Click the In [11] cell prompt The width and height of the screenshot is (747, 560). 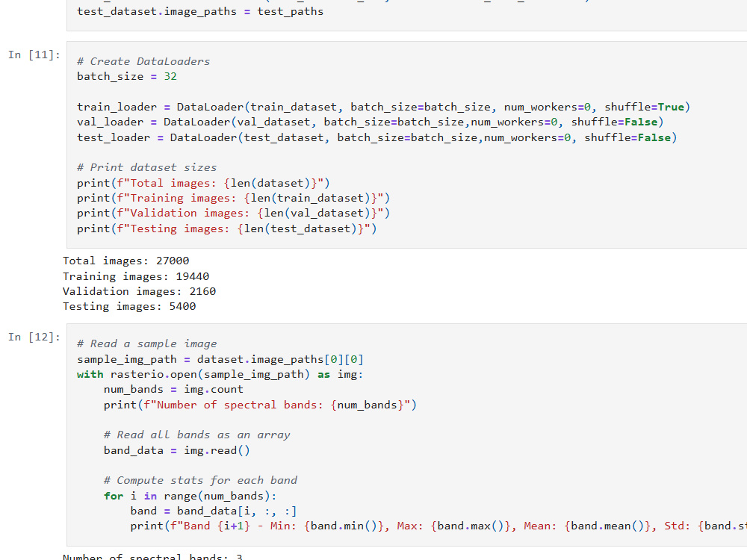pyautogui.click(x=34, y=55)
